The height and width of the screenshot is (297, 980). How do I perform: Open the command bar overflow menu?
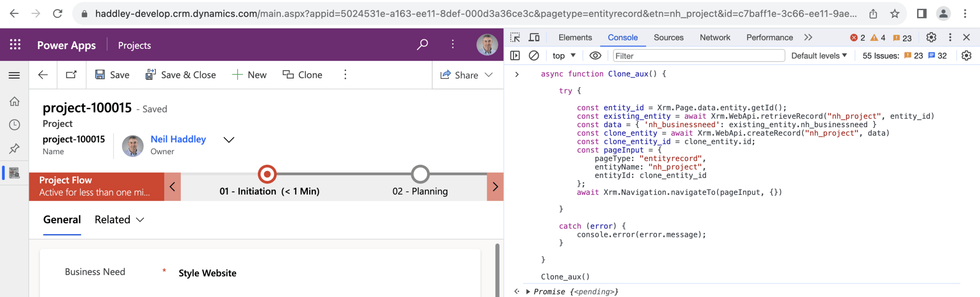click(x=345, y=75)
